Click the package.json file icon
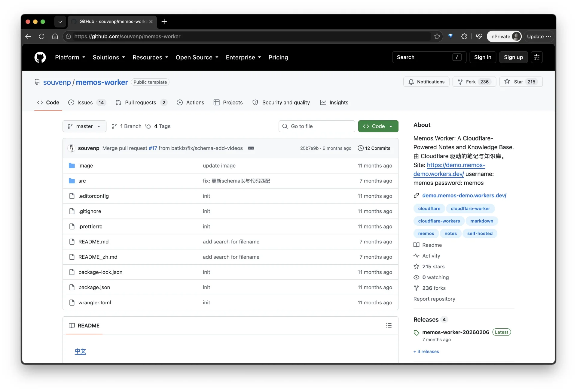The image size is (577, 392). [72, 287]
